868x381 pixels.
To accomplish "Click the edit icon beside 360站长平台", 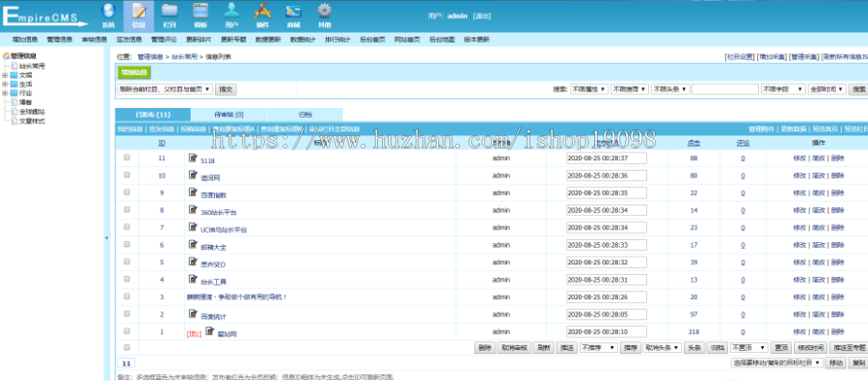I will [x=193, y=210].
